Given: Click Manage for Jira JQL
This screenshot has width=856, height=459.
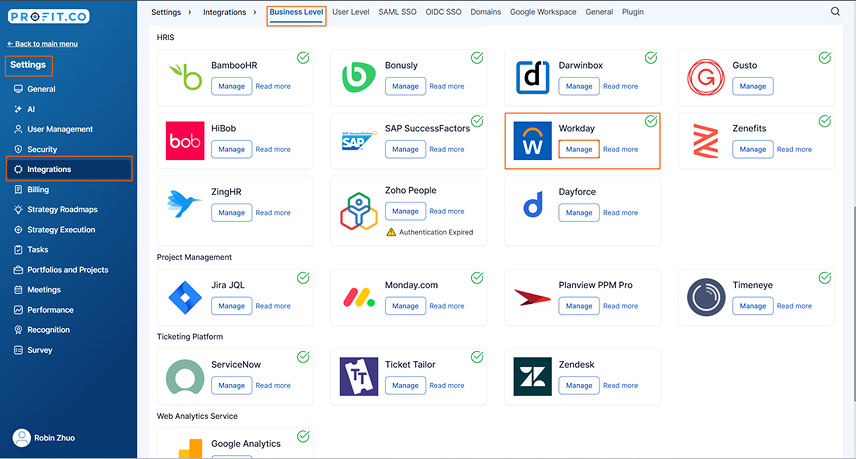Looking at the screenshot, I should 231,306.
